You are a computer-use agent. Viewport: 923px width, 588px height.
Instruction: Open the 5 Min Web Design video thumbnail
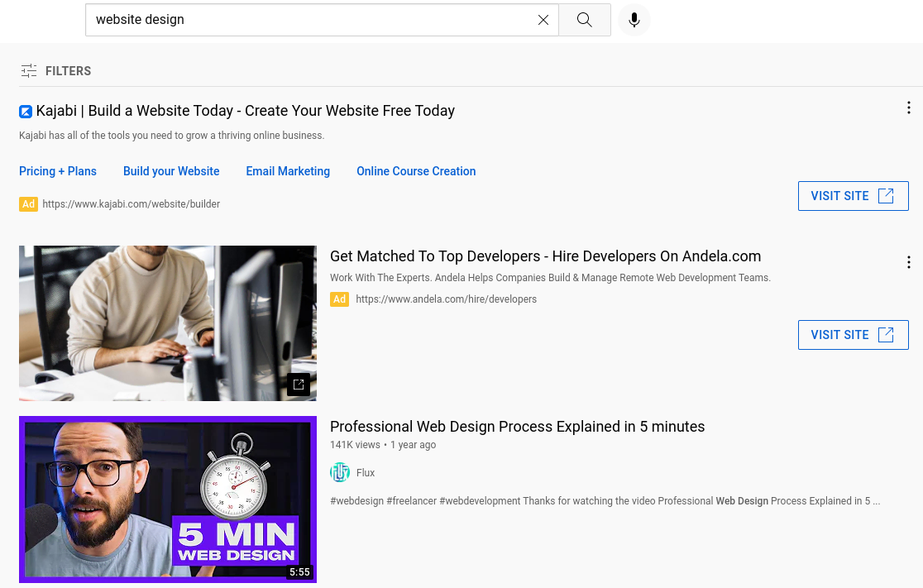pos(168,500)
